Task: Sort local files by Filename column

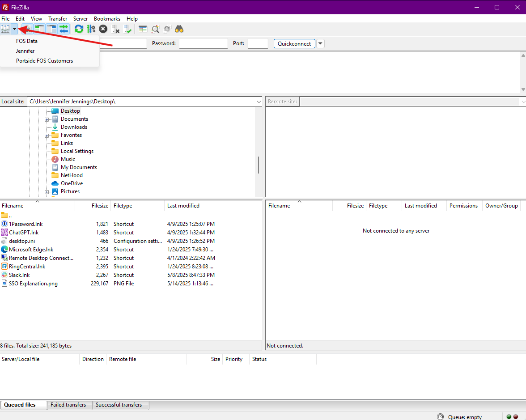Action: pyautogui.click(x=37, y=206)
